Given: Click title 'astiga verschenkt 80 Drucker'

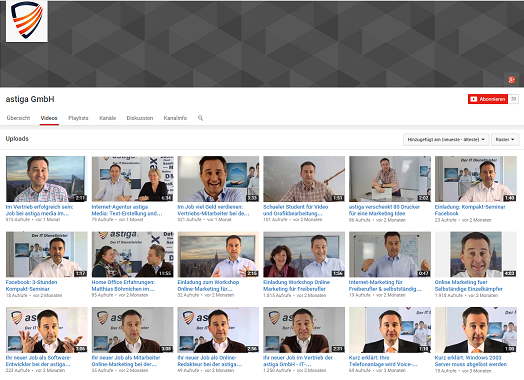Looking at the screenshot, I should click(384, 210).
